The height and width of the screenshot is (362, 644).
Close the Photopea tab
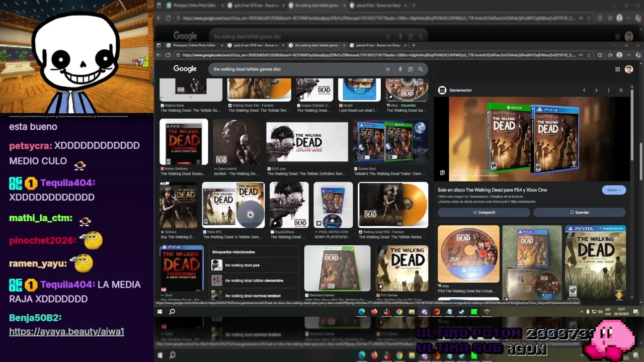(x=222, y=45)
